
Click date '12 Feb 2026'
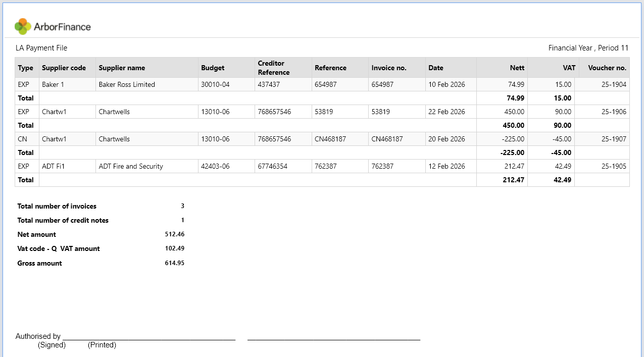(447, 166)
